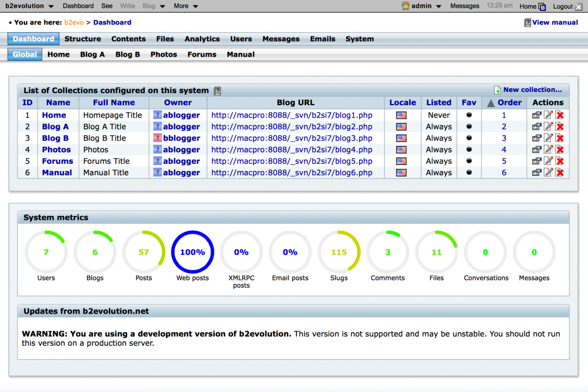Toggle the Fav dot for the Manual collection
Screen dimensions: 588x392
tap(469, 173)
